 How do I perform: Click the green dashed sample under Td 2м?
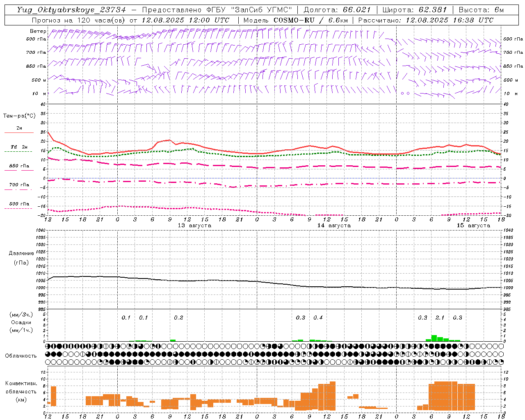(x=18, y=152)
